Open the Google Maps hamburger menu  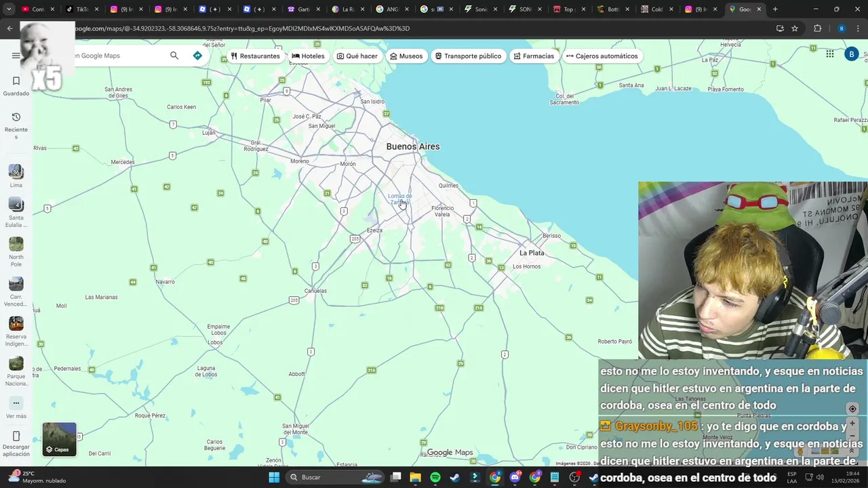pos(16,56)
